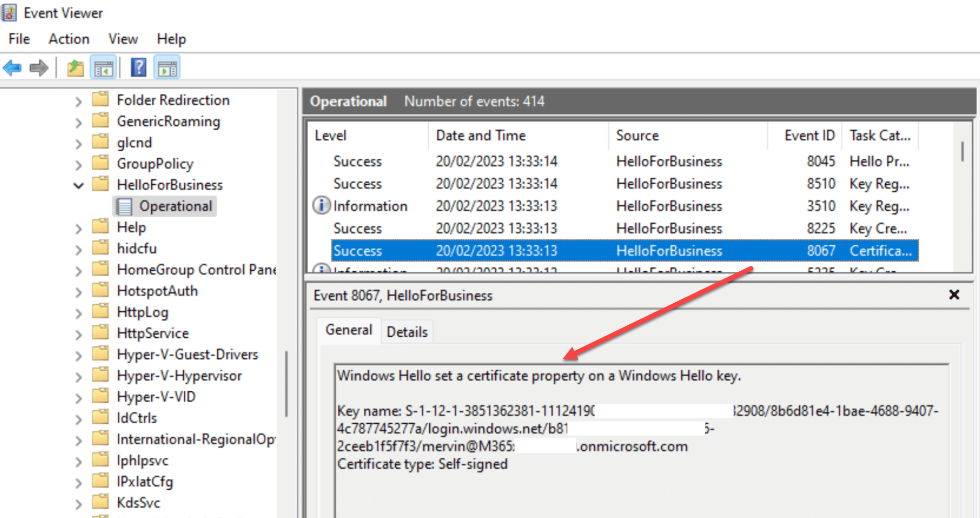Expand the GroupPolicy tree node
Screen dimensions: 980x518
(79, 164)
